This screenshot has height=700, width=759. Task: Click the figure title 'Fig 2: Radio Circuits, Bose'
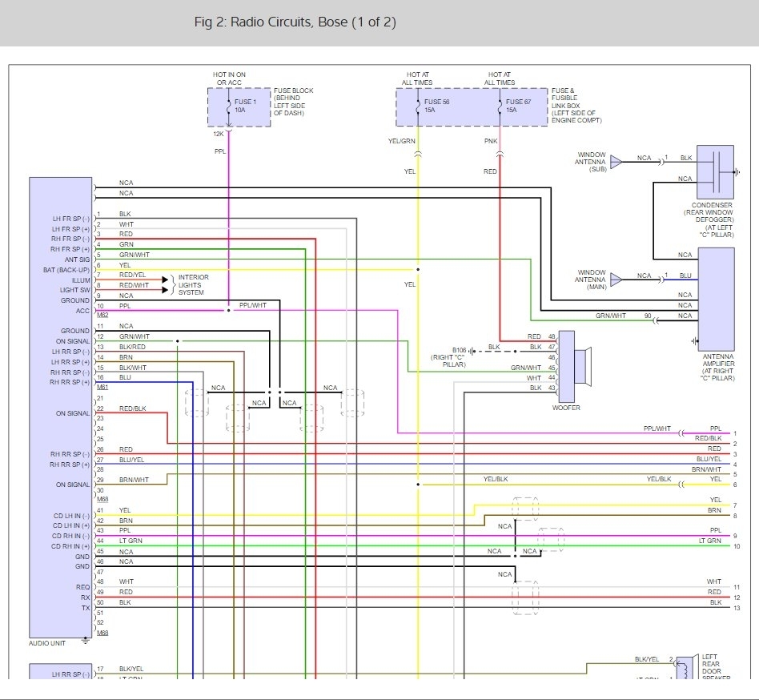click(x=295, y=22)
